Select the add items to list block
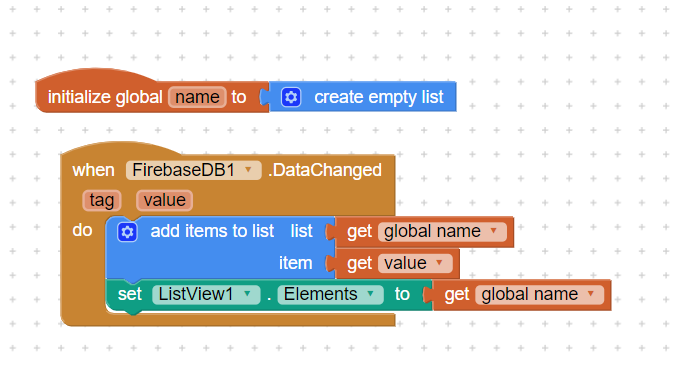 coord(220,248)
